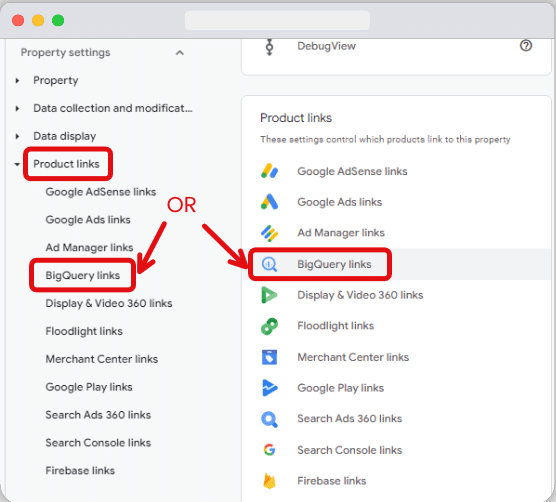Click Search Console links text in card
556x502 pixels.
coord(350,450)
